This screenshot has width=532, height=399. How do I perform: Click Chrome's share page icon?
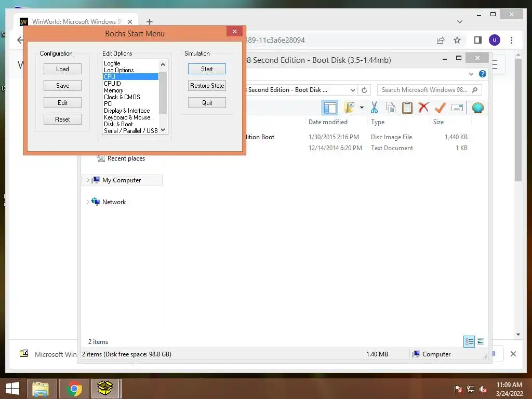click(441, 41)
